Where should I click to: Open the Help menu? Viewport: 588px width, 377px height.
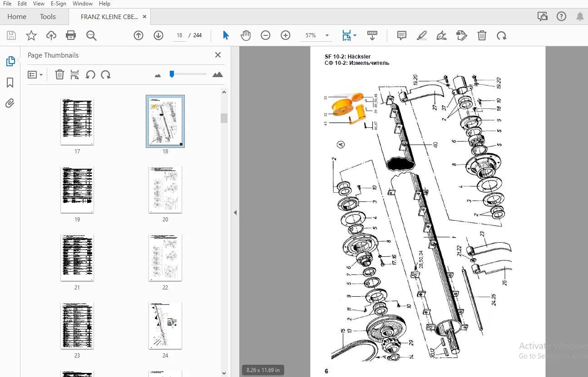pos(104,4)
